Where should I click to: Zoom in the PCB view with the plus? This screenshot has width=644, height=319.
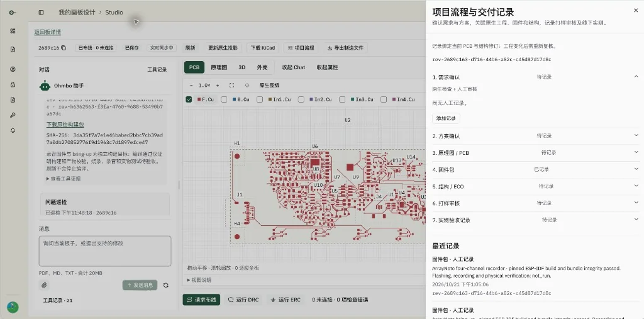click(x=218, y=86)
